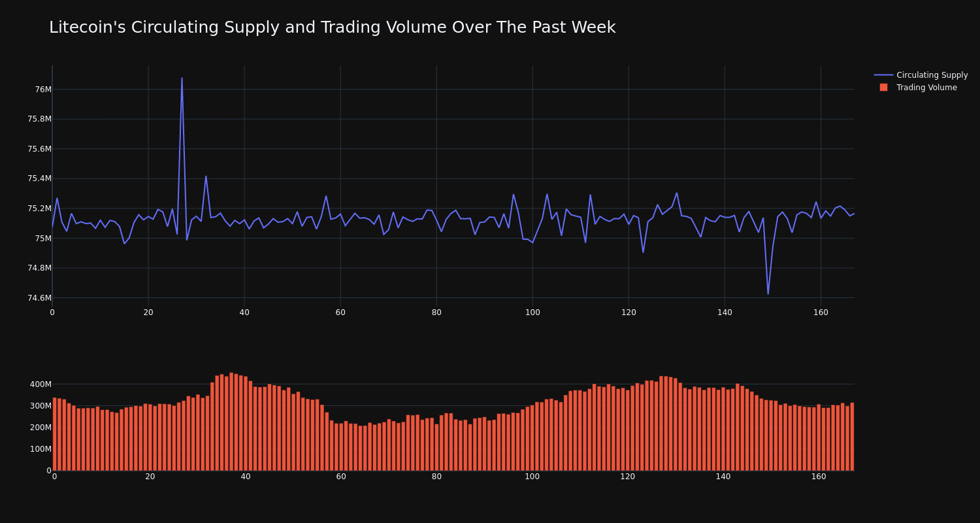This screenshot has height=523, width=980.
Task: Click the 75.2M y-axis label
Action: (39, 209)
